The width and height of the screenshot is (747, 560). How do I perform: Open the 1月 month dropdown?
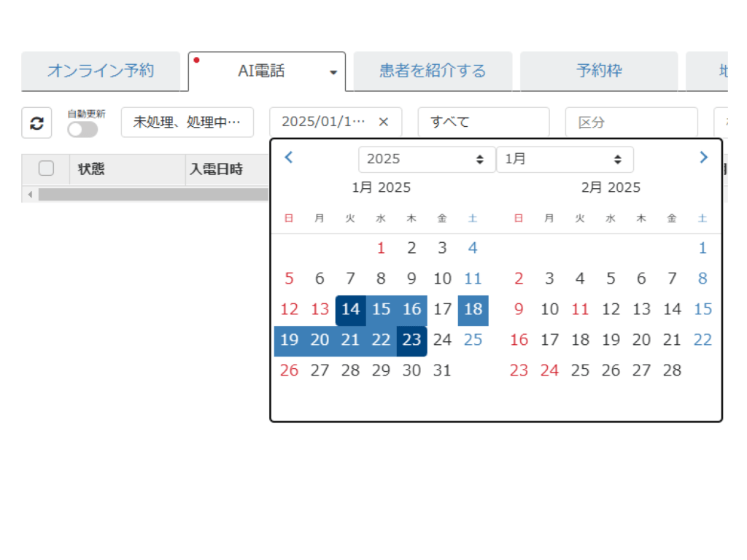(564, 159)
